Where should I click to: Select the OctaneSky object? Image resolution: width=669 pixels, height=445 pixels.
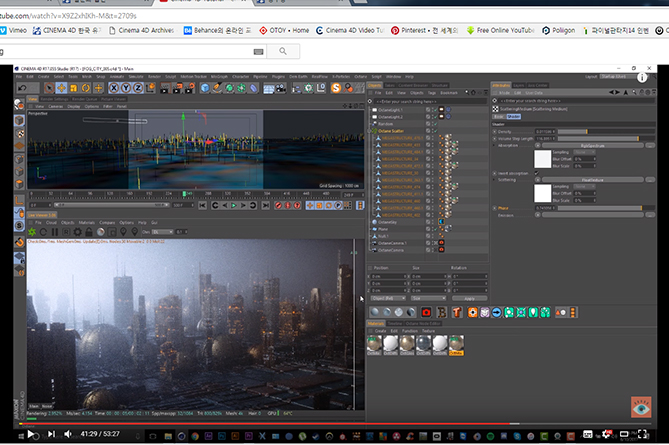(x=387, y=222)
